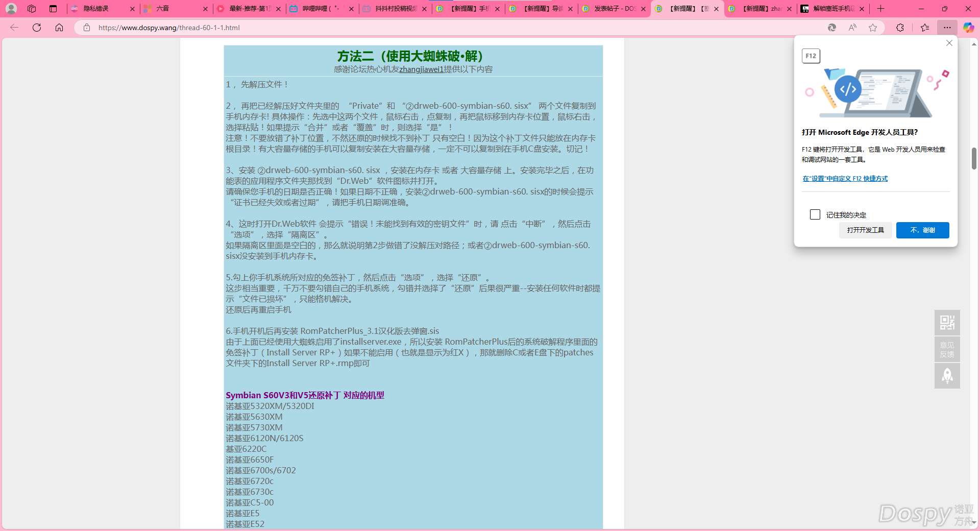Open the Copilot sidebar icon
Viewport: 980px width, 531px height.
click(968, 28)
